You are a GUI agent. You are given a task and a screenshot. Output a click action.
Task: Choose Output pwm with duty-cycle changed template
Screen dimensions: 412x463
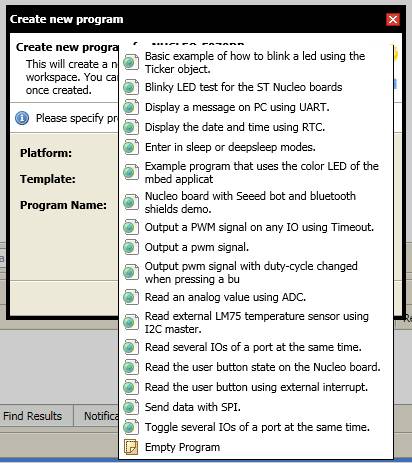256,272
